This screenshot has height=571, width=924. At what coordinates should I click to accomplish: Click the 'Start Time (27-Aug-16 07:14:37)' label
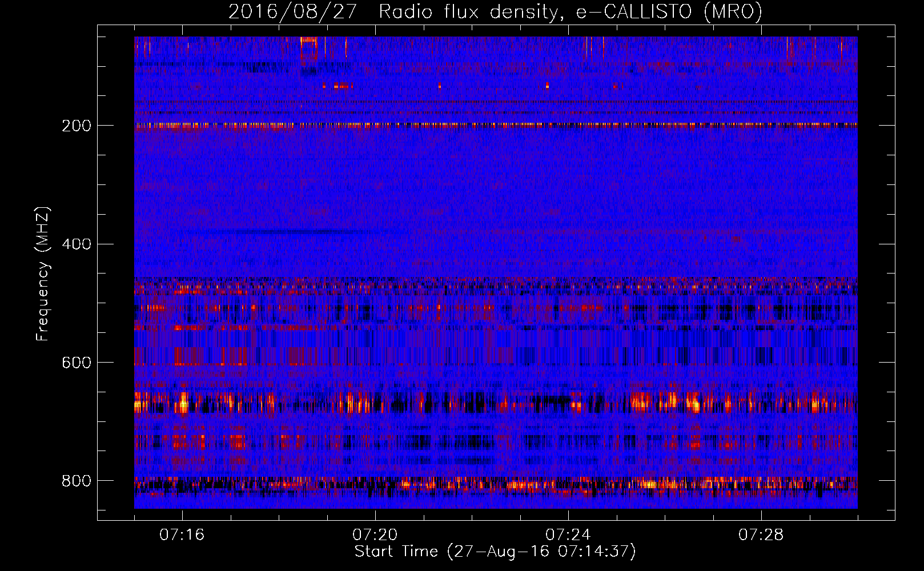pyautogui.click(x=495, y=552)
